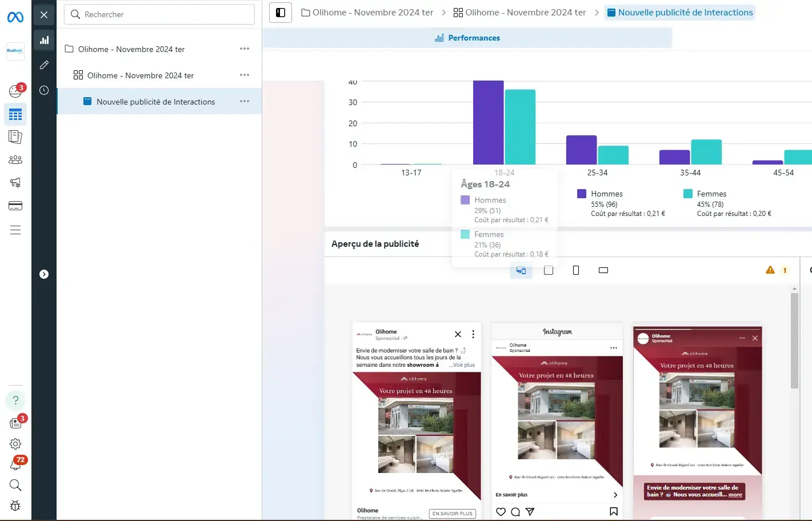Screen dimensions: 812x521
Task: Click EN SAVOIR PLUS button in ad preview
Action: pyautogui.click(x=452, y=514)
